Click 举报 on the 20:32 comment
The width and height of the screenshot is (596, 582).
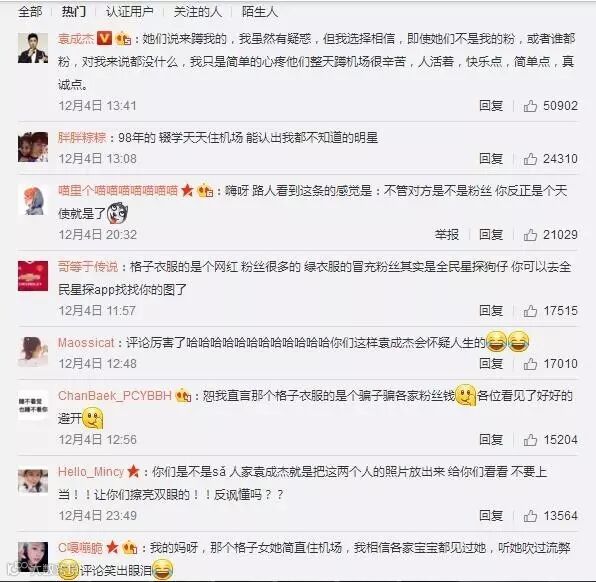coord(447,235)
